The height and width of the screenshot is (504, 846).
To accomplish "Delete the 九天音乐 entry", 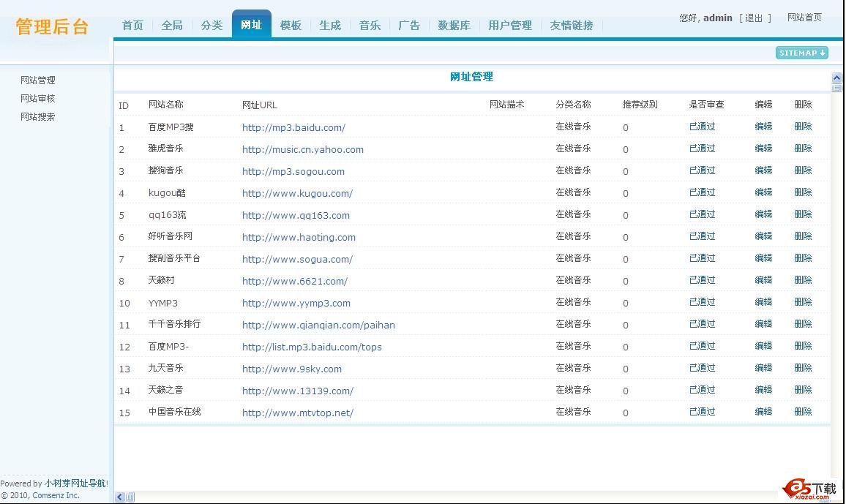I will pos(803,368).
